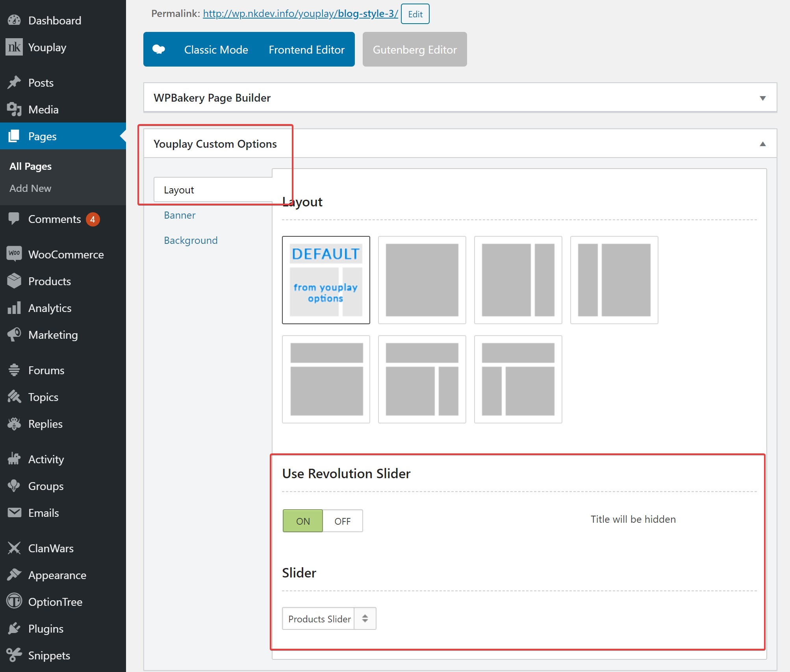Click the WPBakery cloud logo icon
The image size is (790, 672).
(159, 49)
